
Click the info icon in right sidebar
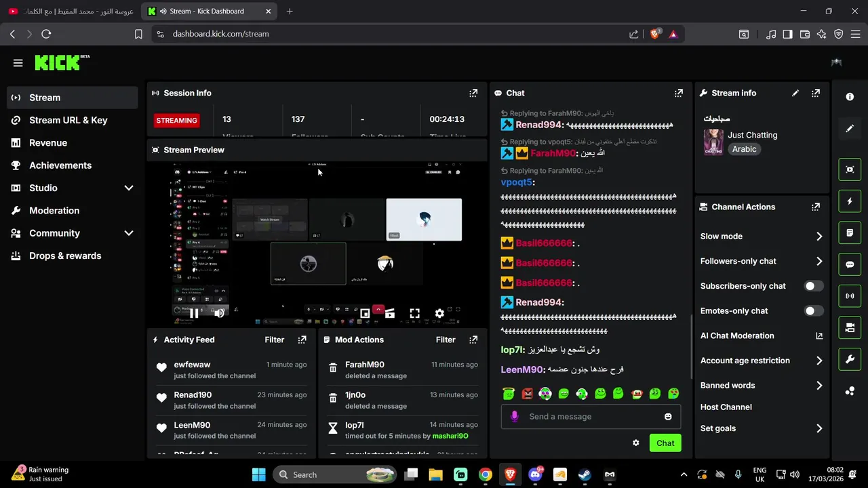coord(850,97)
